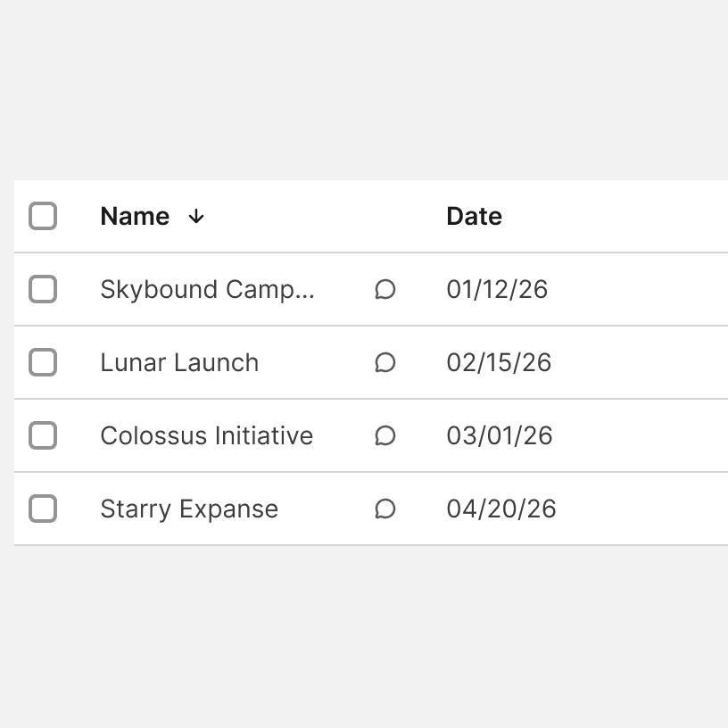728x728 pixels.
Task: Open comments for Lunar Launch
Action: tap(385, 363)
